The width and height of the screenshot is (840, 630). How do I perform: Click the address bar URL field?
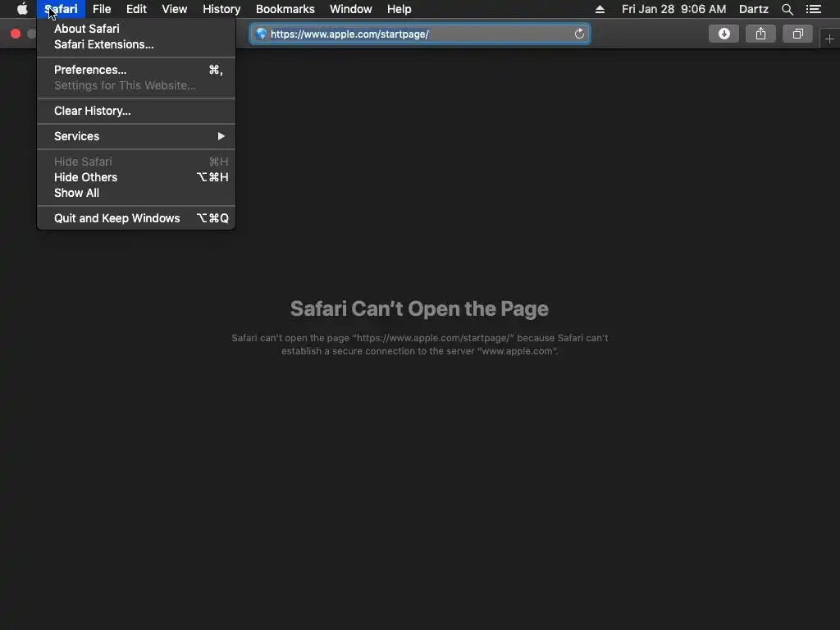[420, 34]
